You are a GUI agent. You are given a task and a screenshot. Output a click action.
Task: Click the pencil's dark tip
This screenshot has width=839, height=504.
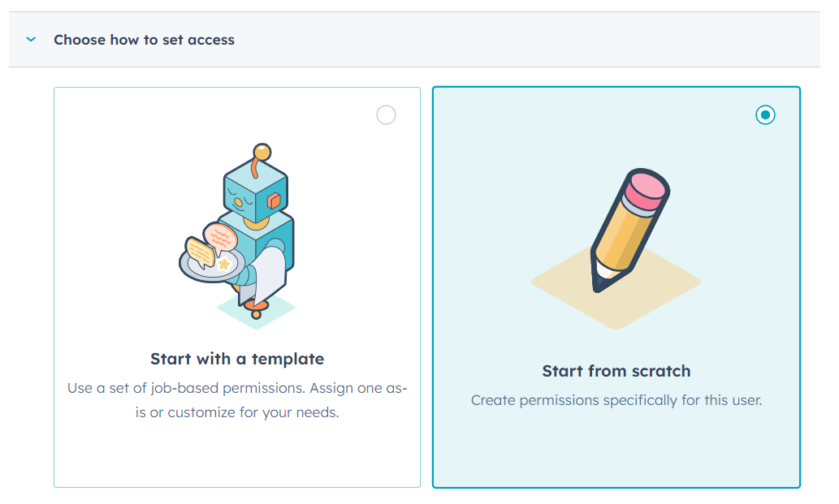click(599, 280)
